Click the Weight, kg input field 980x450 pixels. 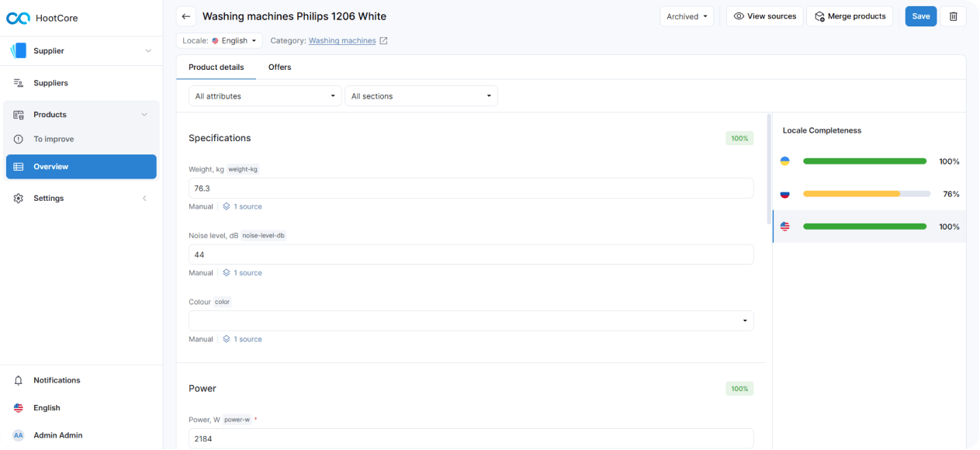pyautogui.click(x=471, y=189)
